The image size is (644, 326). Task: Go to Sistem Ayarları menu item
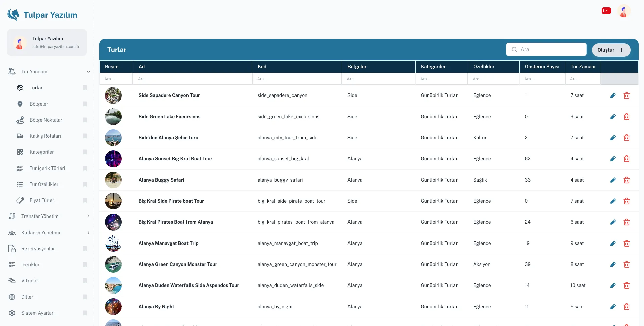(38, 313)
